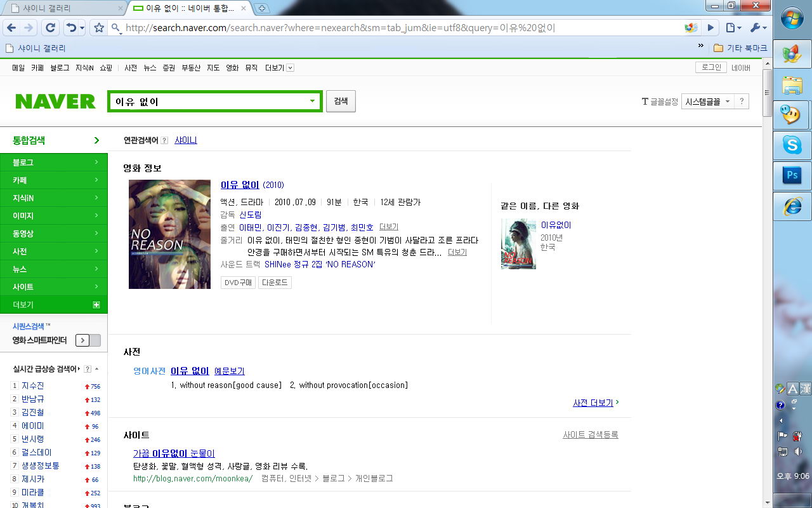Expand cast list with 더보기 next to 최민호
812x508 pixels.
(389, 227)
